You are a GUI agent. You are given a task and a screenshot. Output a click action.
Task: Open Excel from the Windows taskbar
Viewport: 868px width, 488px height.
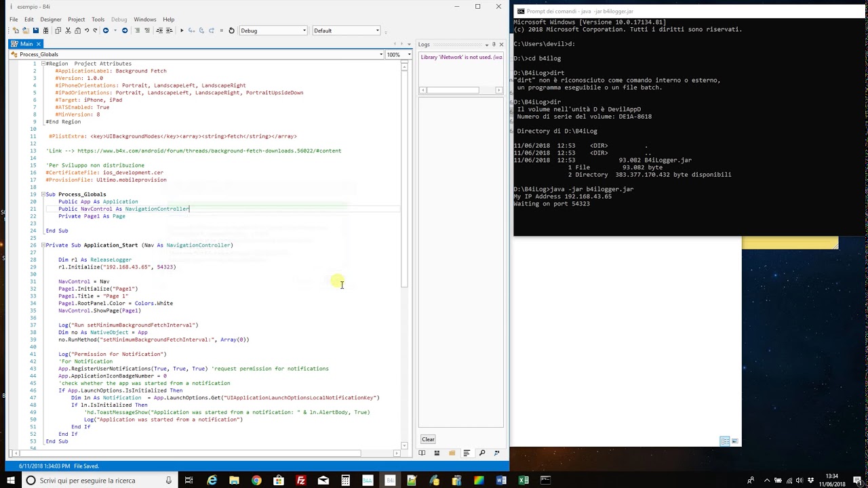(x=524, y=481)
